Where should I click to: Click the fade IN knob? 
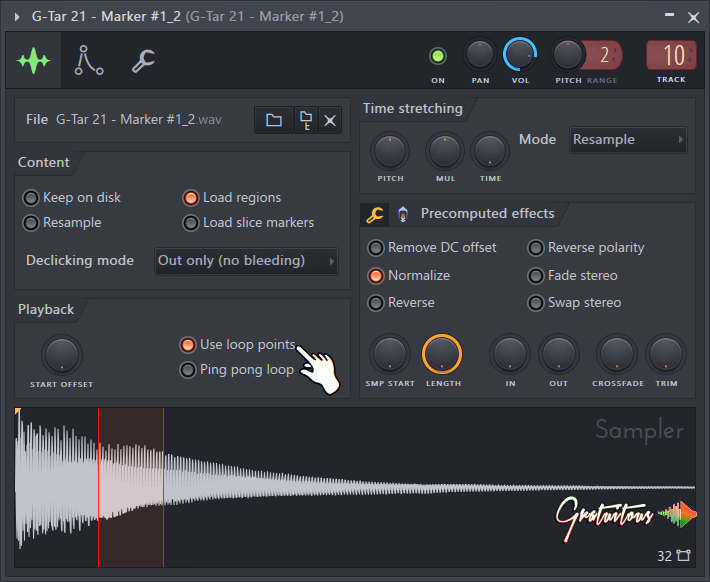tap(510, 354)
